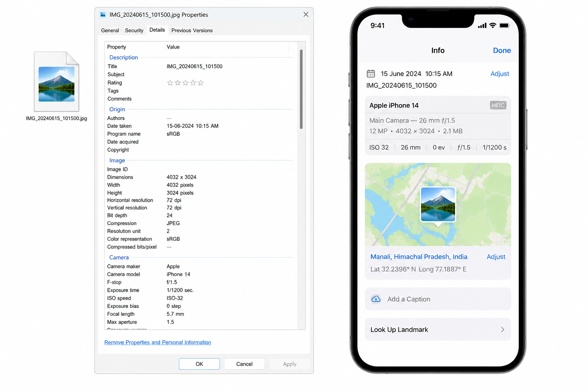Close the Properties dialog with the X
The width and height of the screenshot is (588, 392).
coord(306,15)
